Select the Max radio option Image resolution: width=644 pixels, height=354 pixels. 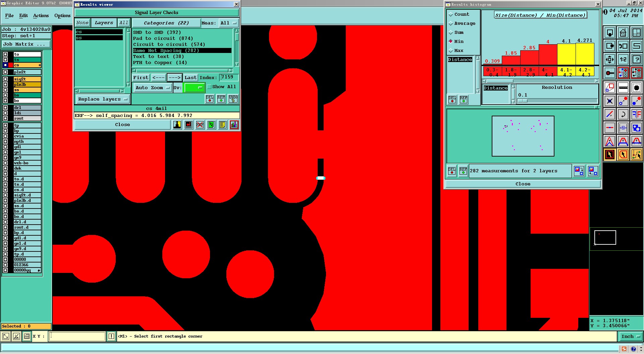(x=451, y=51)
